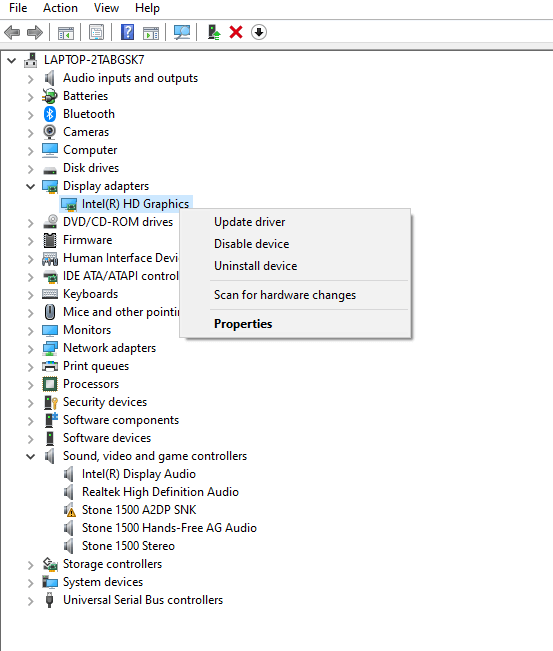The width and height of the screenshot is (553, 651).
Task: Select the Stone 1500 Stereo device
Action: tap(128, 546)
